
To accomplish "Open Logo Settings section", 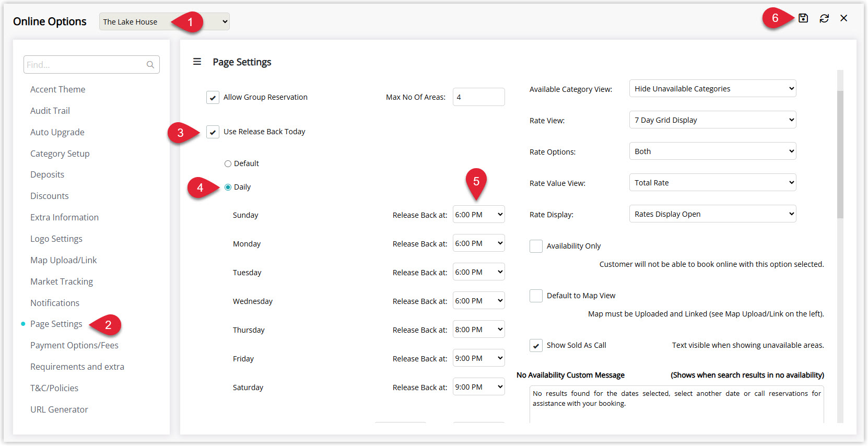I will (x=56, y=239).
